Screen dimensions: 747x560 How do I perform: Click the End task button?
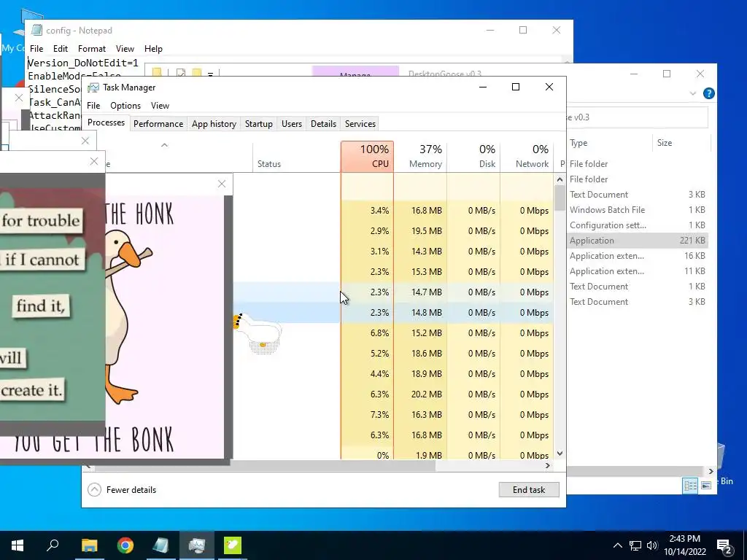click(x=529, y=489)
